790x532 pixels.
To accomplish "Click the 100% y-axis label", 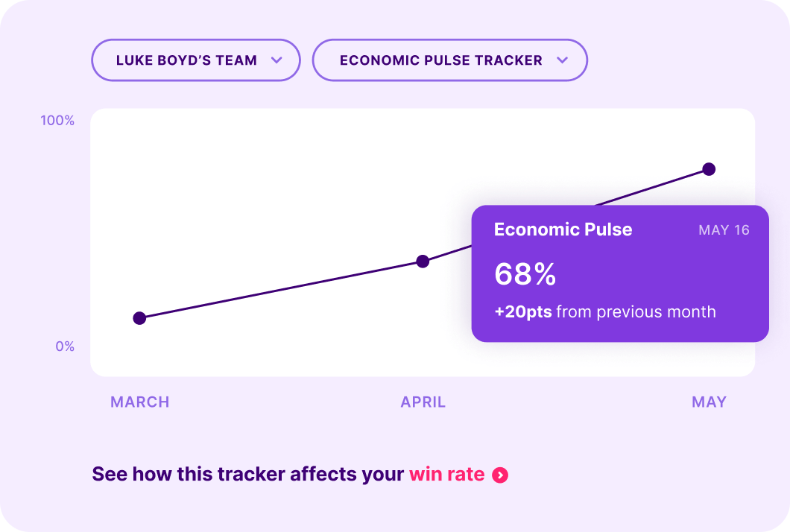I will (57, 121).
